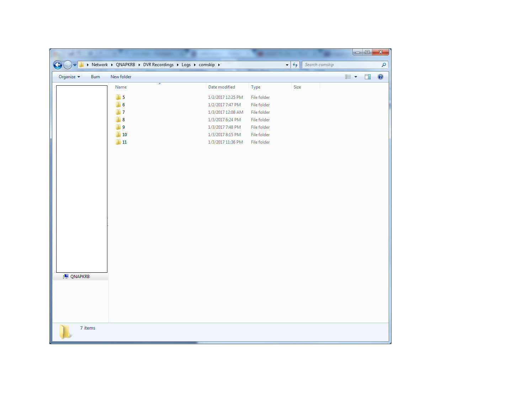Click Burn in the toolbar
The image size is (532, 411).
(x=95, y=77)
